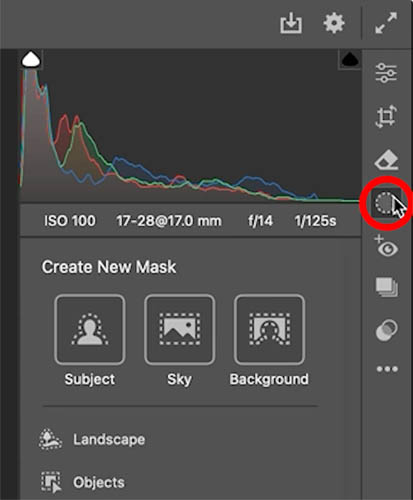Create a Background mask

[x=269, y=341]
